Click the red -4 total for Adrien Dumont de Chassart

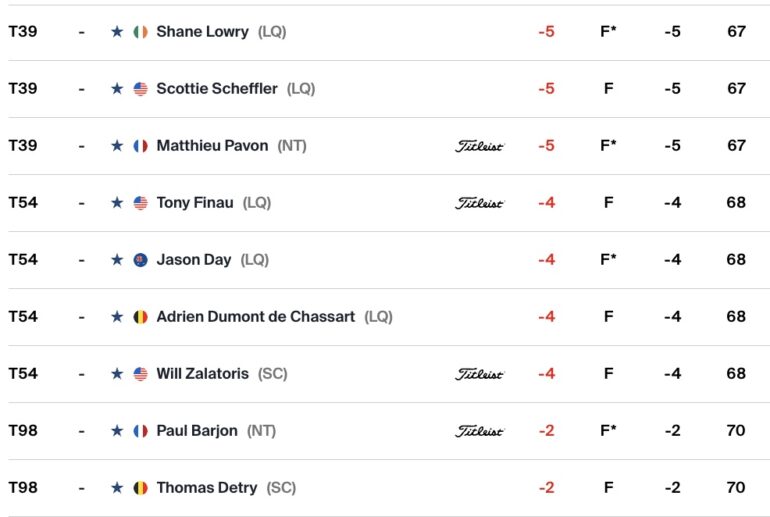tap(547, 317)
